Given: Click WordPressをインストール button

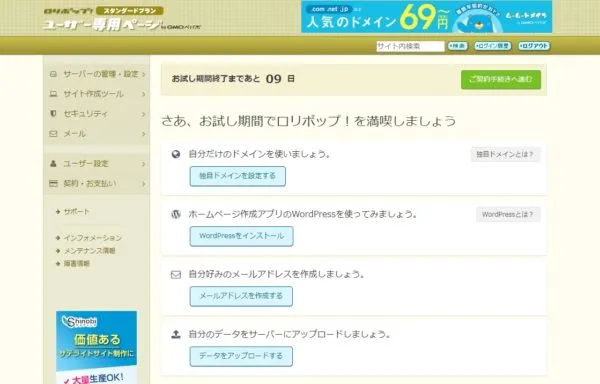Looking at the screenshot, I should click(241, 236).
